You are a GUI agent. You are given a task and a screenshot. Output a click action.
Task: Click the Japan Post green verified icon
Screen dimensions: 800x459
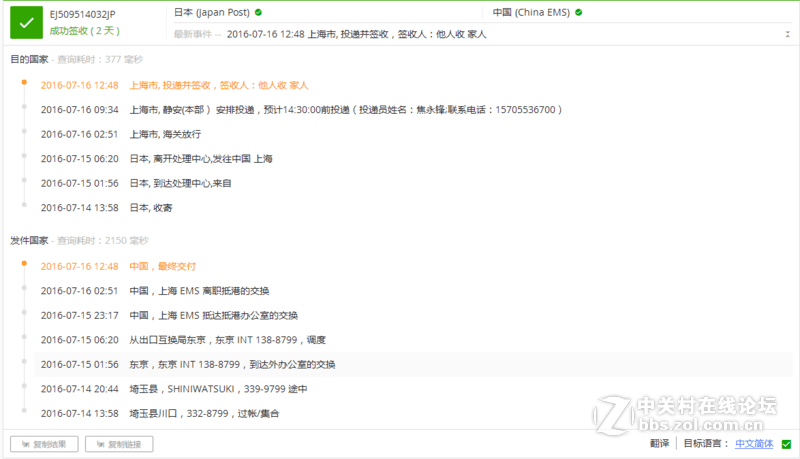coord(259,12)
